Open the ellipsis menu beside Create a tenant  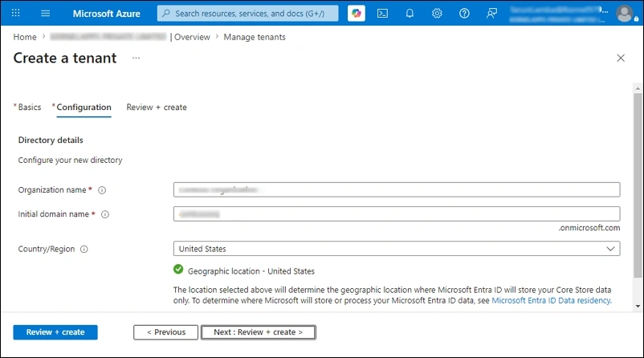tap(136, 58)
